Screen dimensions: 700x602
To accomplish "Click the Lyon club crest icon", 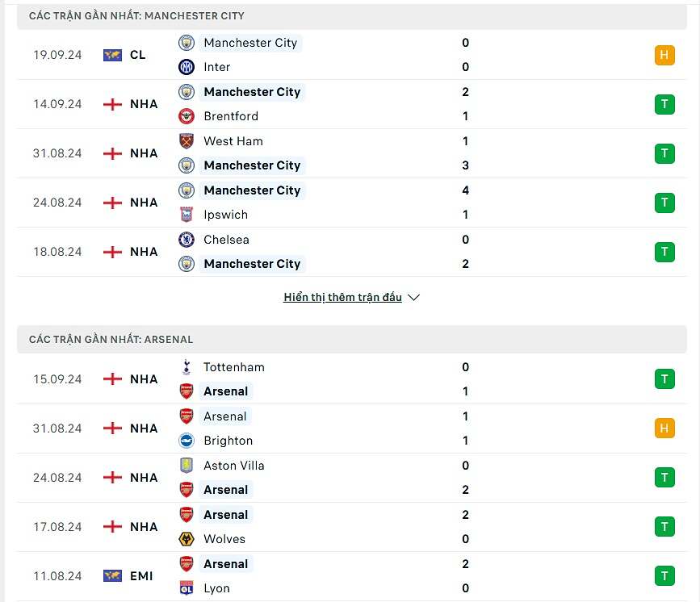I will pos(187,588).
